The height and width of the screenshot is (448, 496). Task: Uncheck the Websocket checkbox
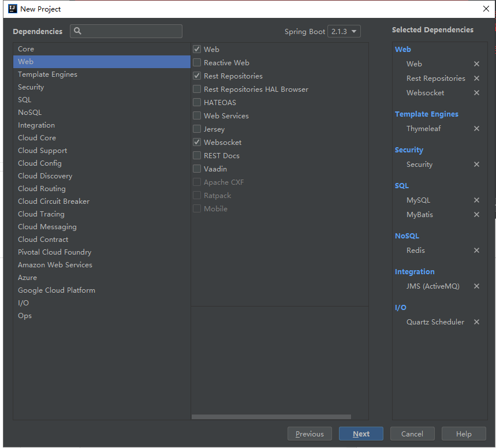(x=197, y=142)
